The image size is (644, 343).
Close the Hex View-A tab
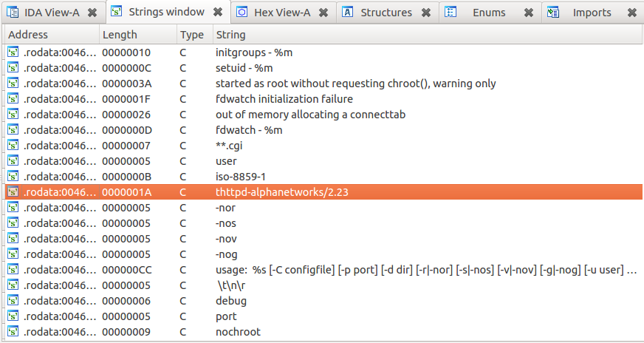pos(323,13)
